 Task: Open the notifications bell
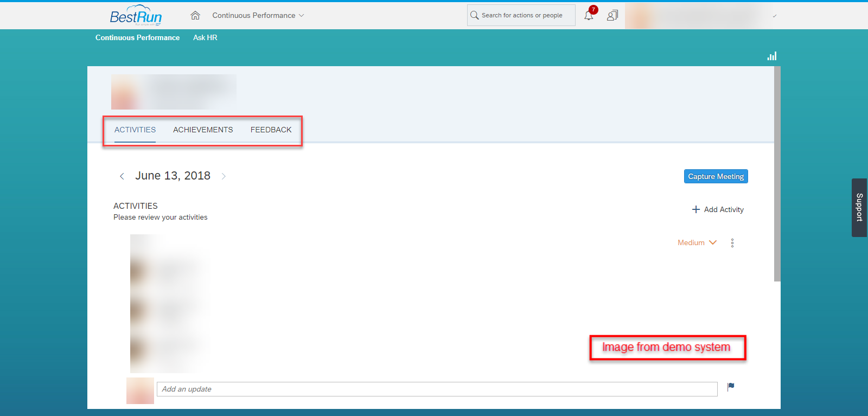(x=589, y=15)
